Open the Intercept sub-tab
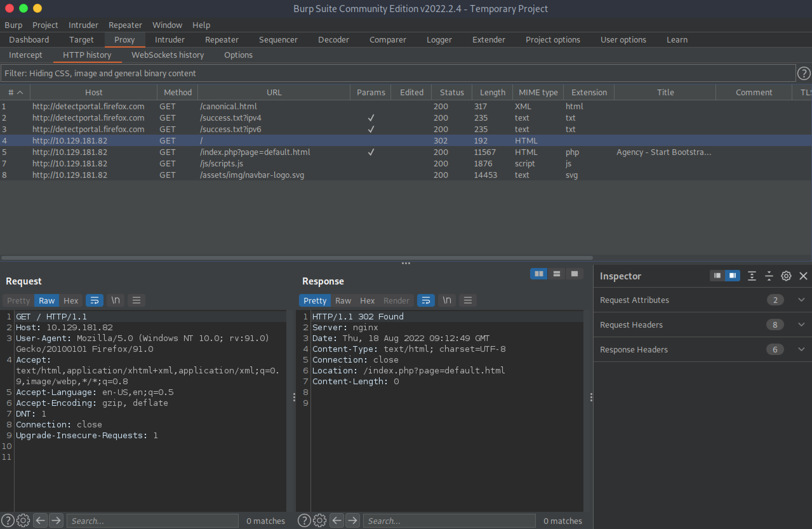Screen dimensions: 812x529 tap(25, 55)
